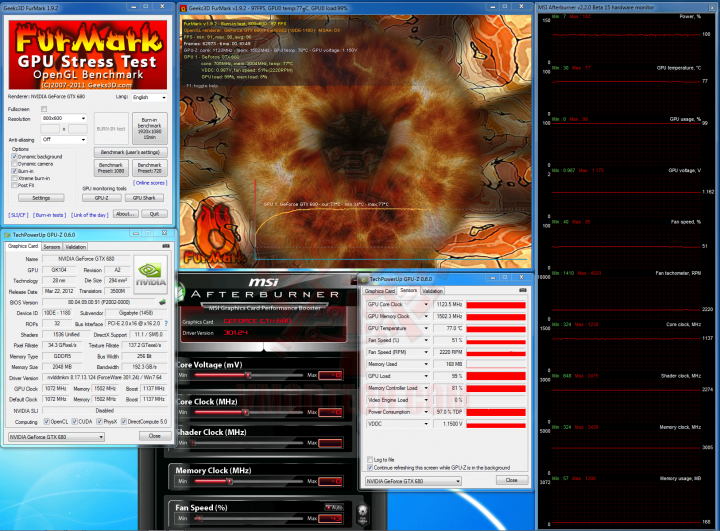Click the Core Voltage slider handle
The width and height of the screenshot is (720, 531).
[x=248, y=375]
